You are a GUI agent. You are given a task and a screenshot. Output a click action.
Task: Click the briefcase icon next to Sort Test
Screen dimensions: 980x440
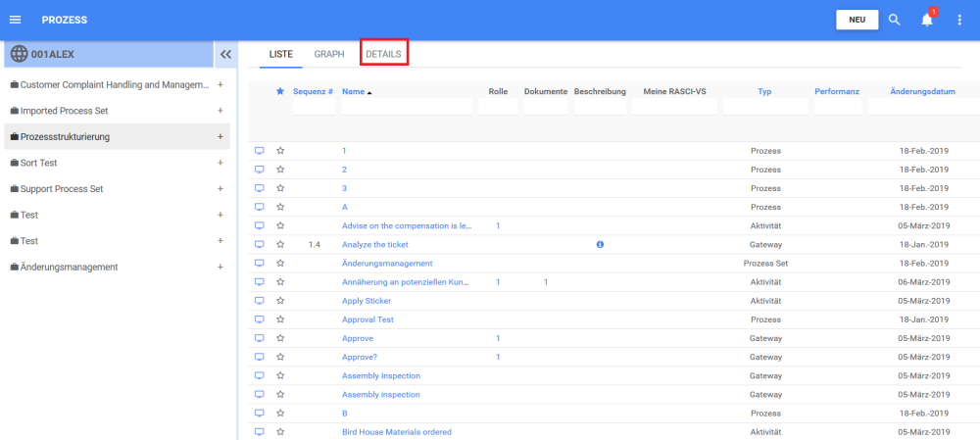coord(14,163)
